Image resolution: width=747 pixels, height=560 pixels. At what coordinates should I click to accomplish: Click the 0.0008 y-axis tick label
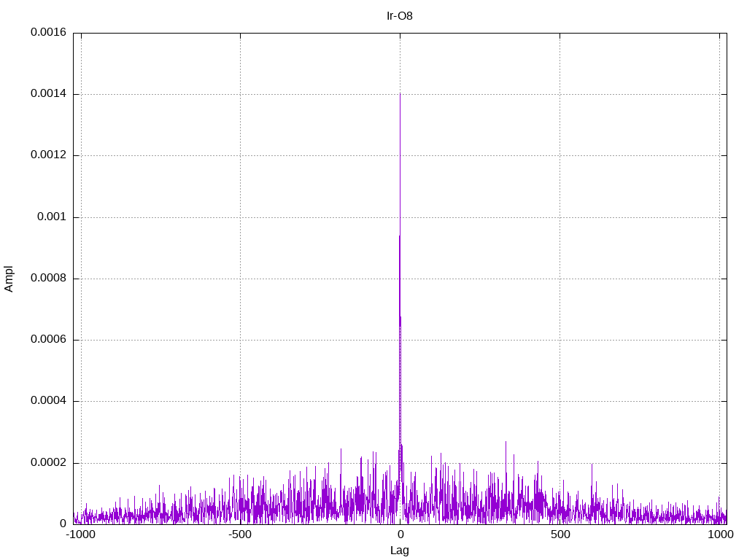click(x=49, y=278)
